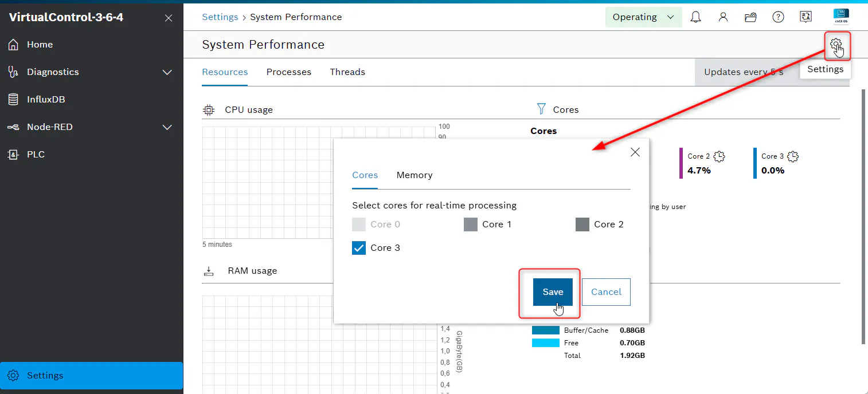
Task: Click the Cores filter funnel icon
Action: (x=541, y=109)
